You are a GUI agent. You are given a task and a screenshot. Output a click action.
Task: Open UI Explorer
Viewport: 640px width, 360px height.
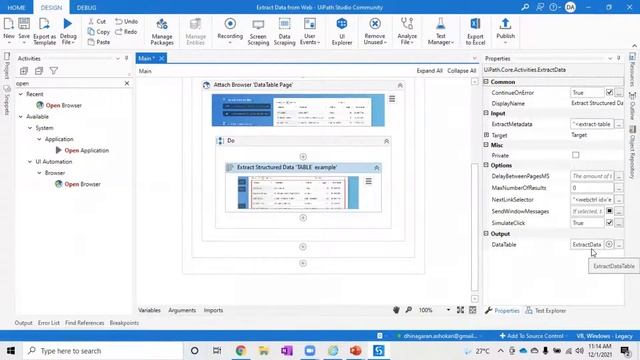click(342, 31)
